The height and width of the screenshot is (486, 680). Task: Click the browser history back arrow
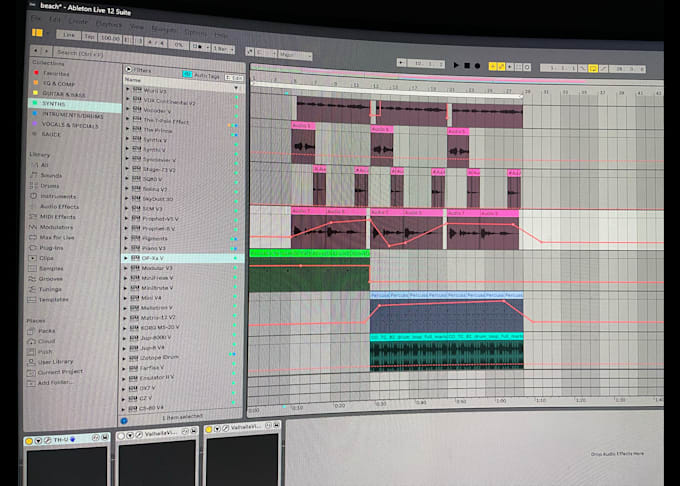coord(36,51)
